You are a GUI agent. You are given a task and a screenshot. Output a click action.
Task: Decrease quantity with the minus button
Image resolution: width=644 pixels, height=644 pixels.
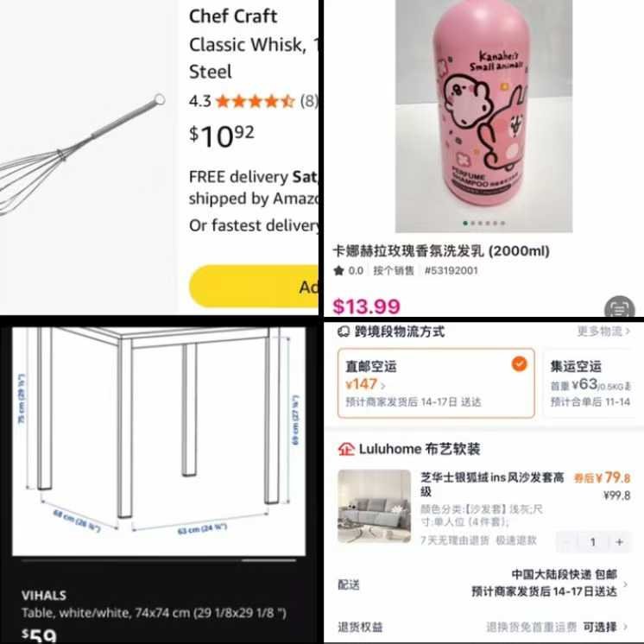[x=567, y=542]
